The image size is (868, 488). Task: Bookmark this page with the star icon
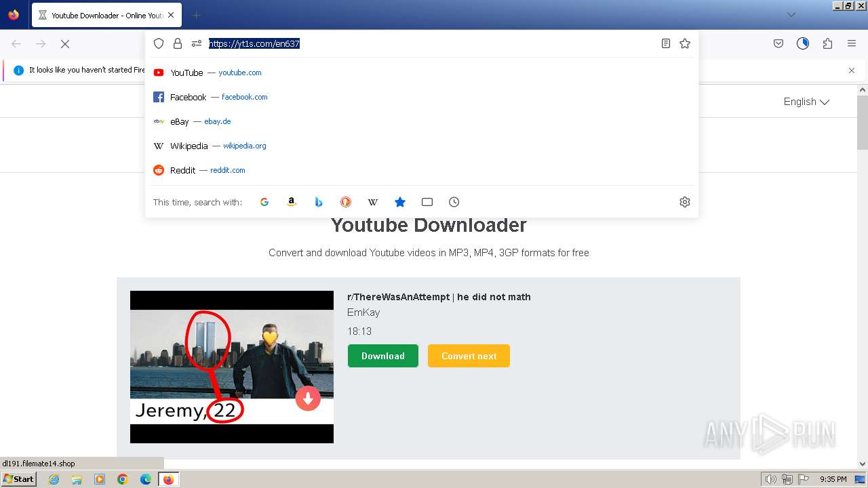[x=685, y=43]
